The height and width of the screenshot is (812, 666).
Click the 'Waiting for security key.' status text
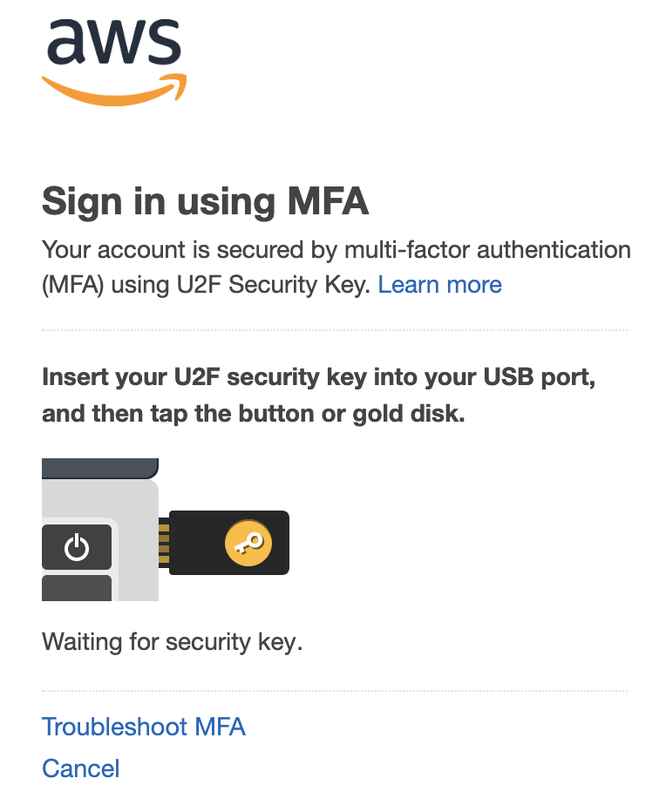(172, 643)
